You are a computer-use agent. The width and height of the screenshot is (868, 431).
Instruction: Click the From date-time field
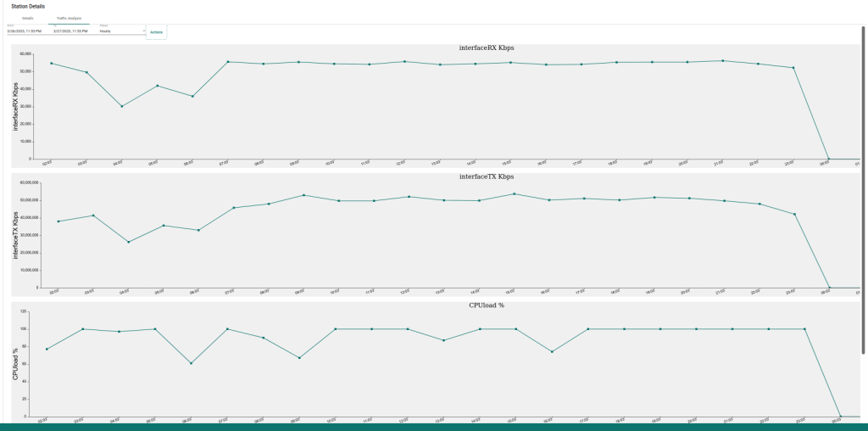28,31
